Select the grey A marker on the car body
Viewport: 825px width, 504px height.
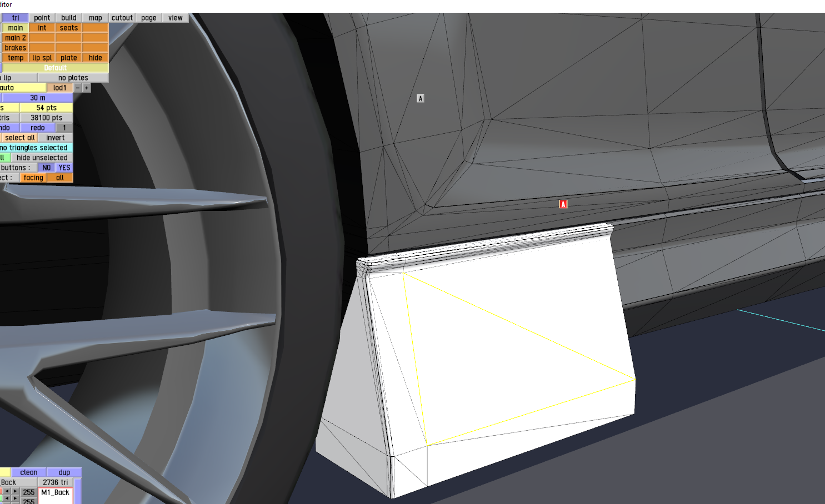click(x=421, y=98)
